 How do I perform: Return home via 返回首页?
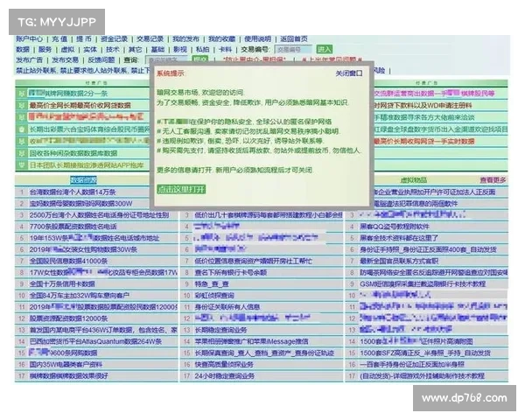pyautogui.click(x=294, y=38)
